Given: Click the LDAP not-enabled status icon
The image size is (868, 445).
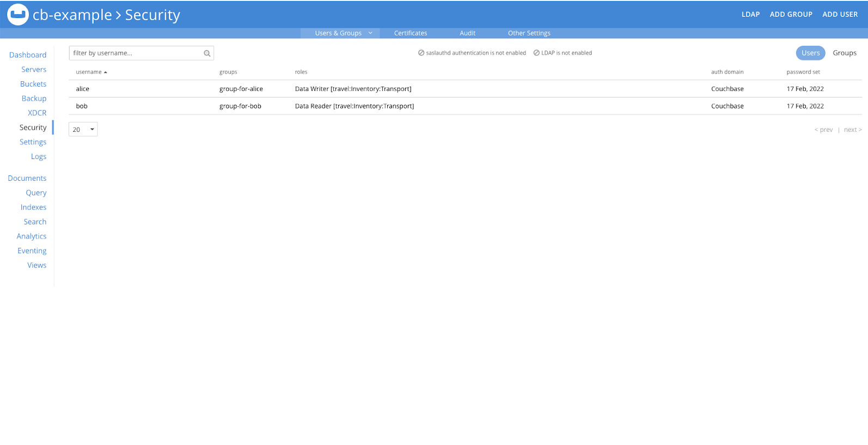Looking at the screenshot, I should tap(536, 53).
